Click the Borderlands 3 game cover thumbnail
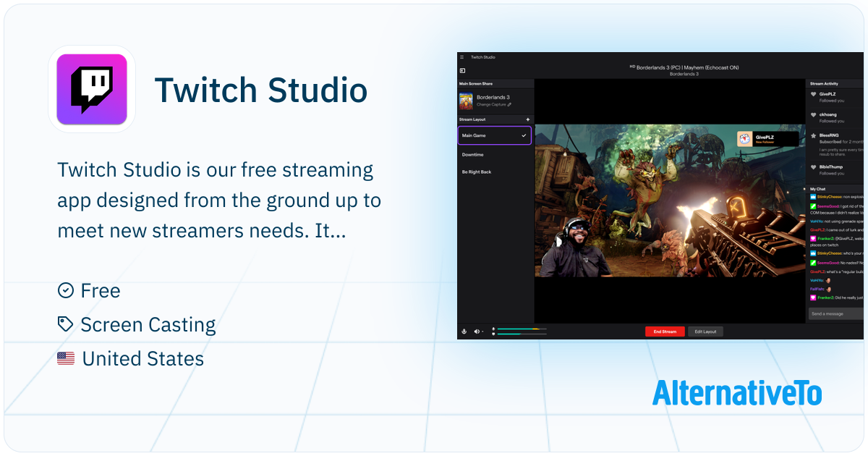The width and height of the screenshot is (868, 456). (x=466, y=101)
